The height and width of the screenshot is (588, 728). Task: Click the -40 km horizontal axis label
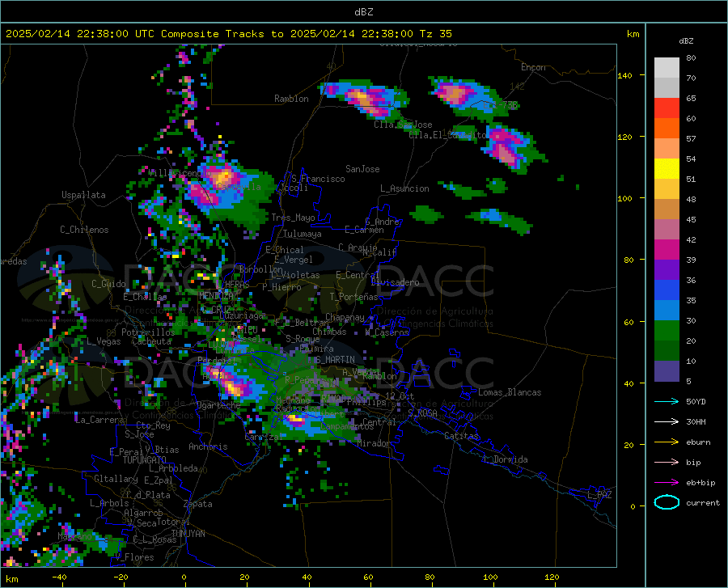coord(59,577)
